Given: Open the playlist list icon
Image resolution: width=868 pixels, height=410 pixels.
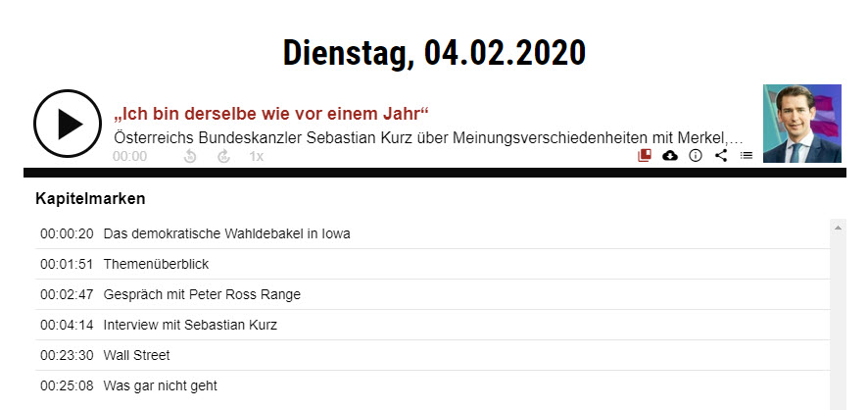Looking at the screenshot, I should (x=747, y=155).
